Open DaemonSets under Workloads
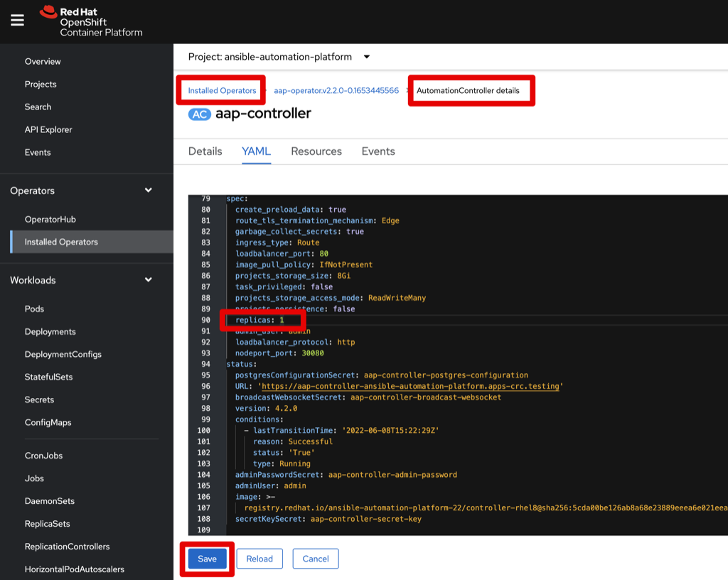The height and width of the screenshot is (580, 728). [x=50, y=501]
